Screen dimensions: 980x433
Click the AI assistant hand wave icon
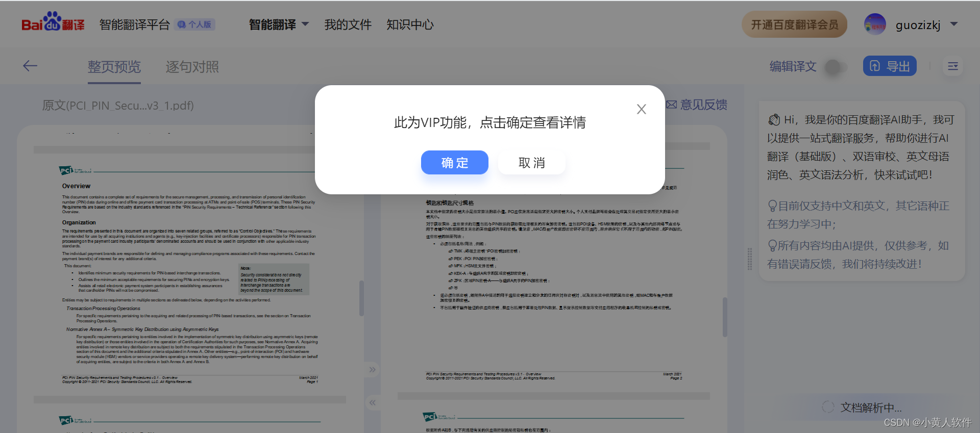[x=774, y=120]
